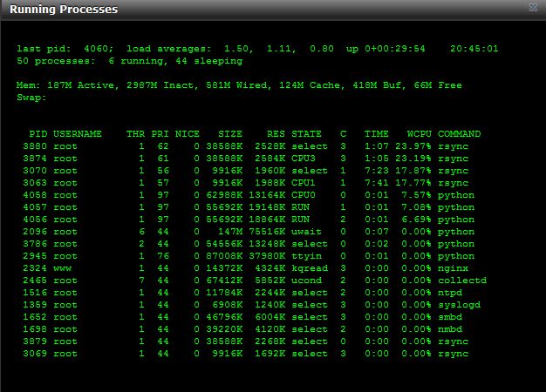
Task: Click the load averages value 1.50
Action: click(x=238, y=49)
